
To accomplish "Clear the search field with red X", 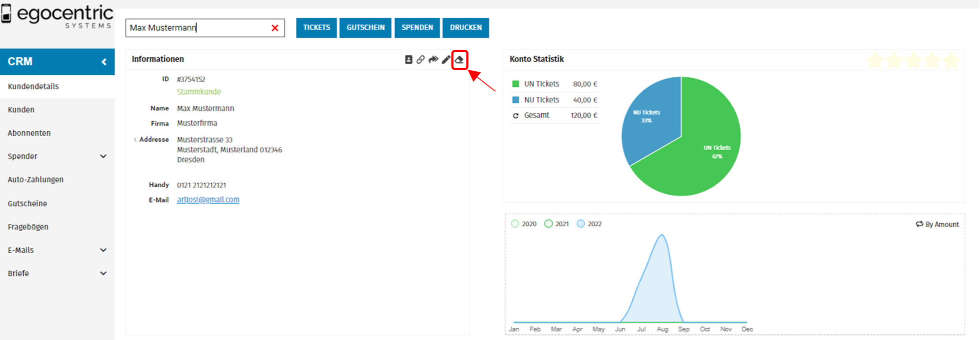I will pos(275,28).
